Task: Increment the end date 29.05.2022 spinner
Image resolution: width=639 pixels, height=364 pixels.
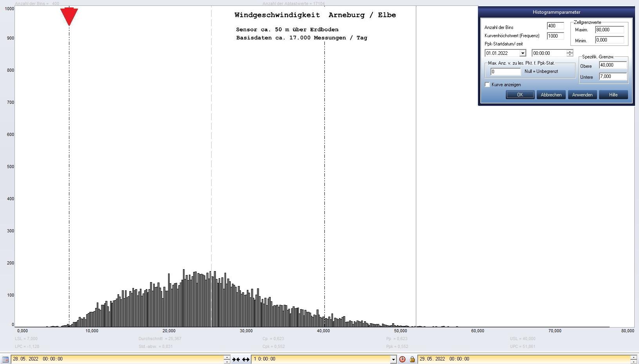Action: pos(633,357)
